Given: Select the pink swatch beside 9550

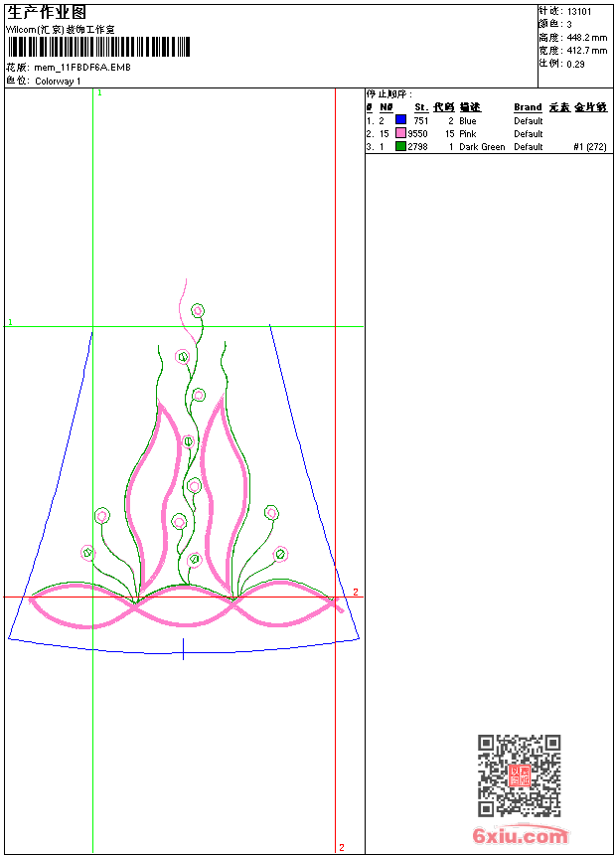Looking at the screenshot, I should pyautogui.click(x=400, y=133).
